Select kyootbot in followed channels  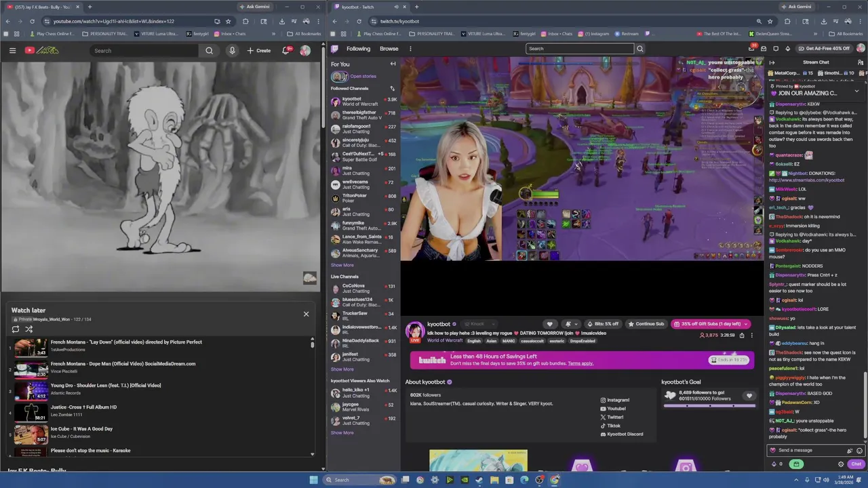tap(363, 102)
